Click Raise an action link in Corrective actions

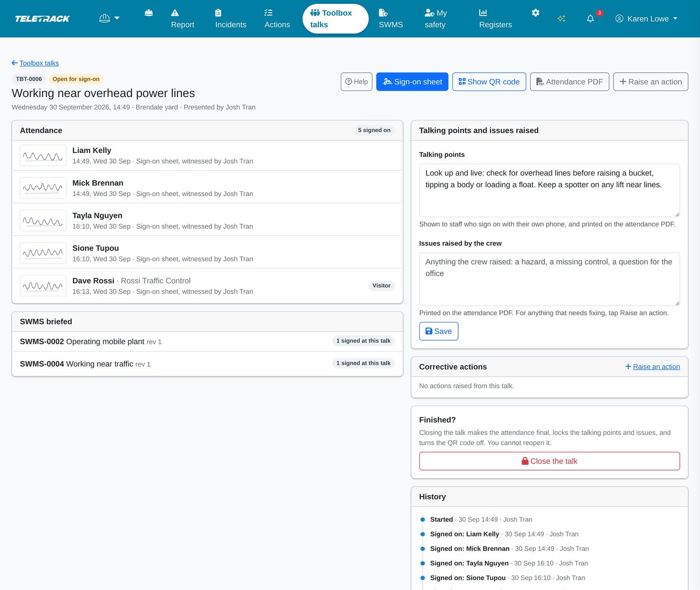pos(652,367)
